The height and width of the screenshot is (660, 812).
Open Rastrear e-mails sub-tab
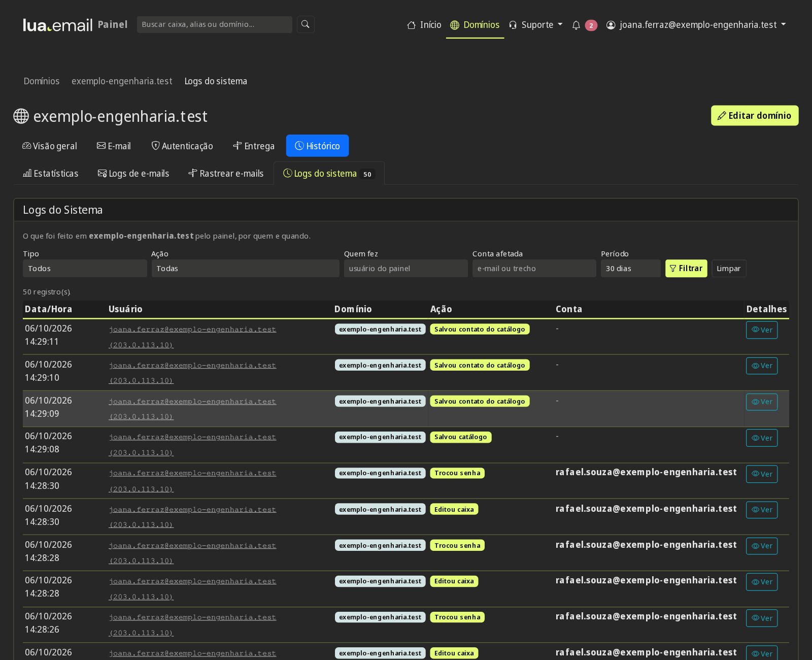click(226, 174)
